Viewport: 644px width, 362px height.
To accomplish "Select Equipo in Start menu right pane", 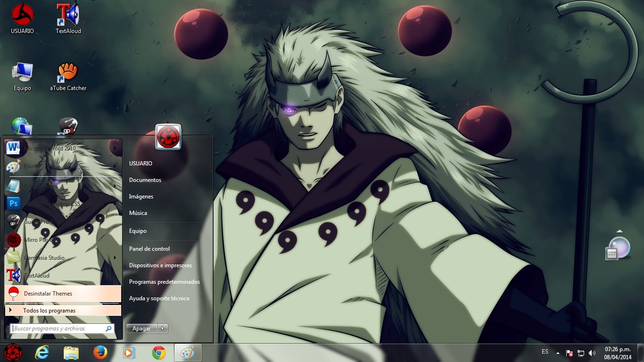I will [138, 231].
